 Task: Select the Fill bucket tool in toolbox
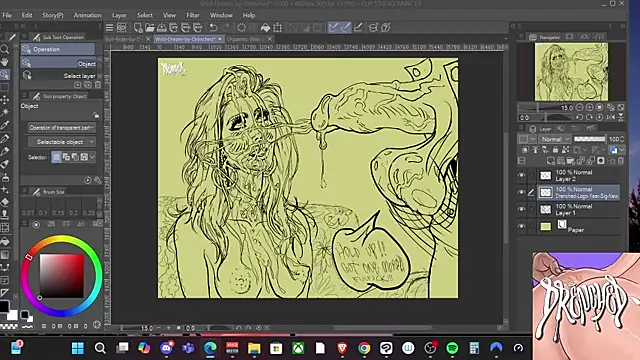5,241
